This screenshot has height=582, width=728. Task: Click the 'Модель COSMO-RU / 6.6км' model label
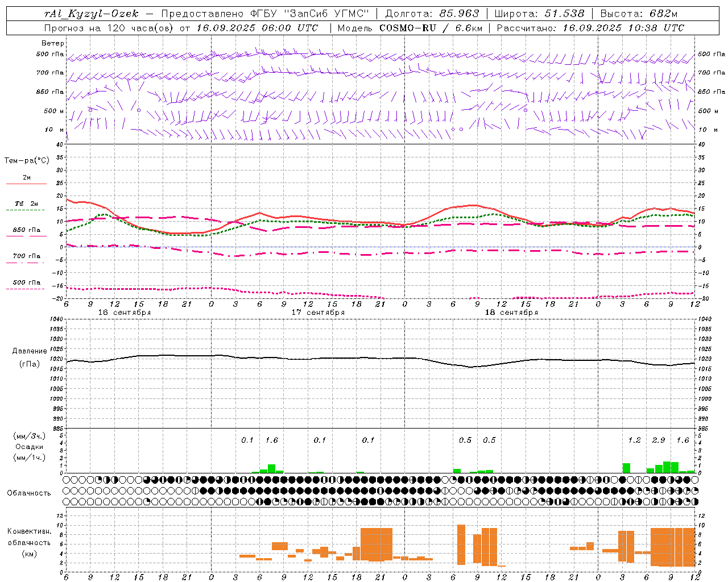[410, 28]
